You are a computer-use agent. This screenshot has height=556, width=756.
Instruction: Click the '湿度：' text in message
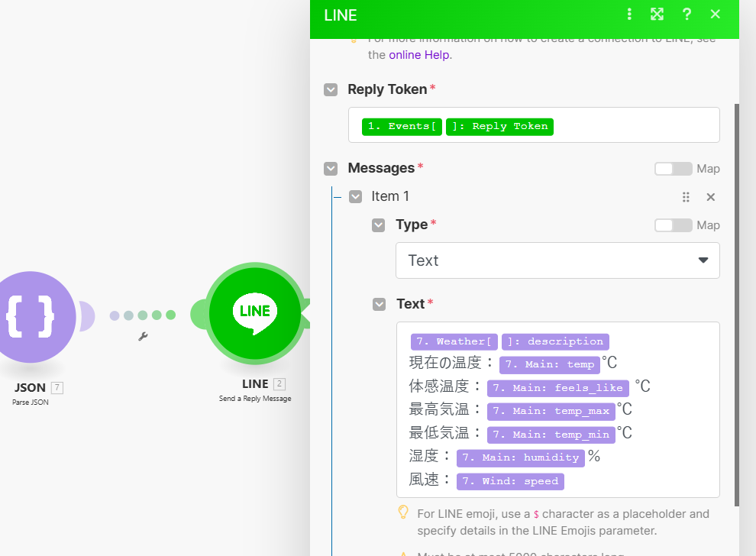tap(430, 456)
